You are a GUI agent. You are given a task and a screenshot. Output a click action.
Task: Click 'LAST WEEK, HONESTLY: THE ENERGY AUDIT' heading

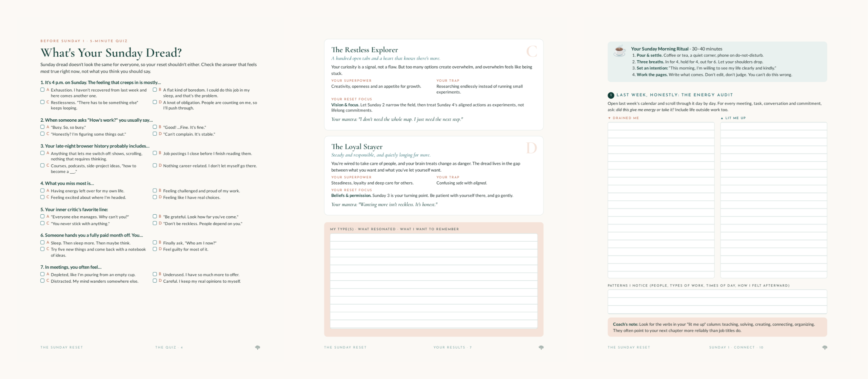tap(675, 95)
